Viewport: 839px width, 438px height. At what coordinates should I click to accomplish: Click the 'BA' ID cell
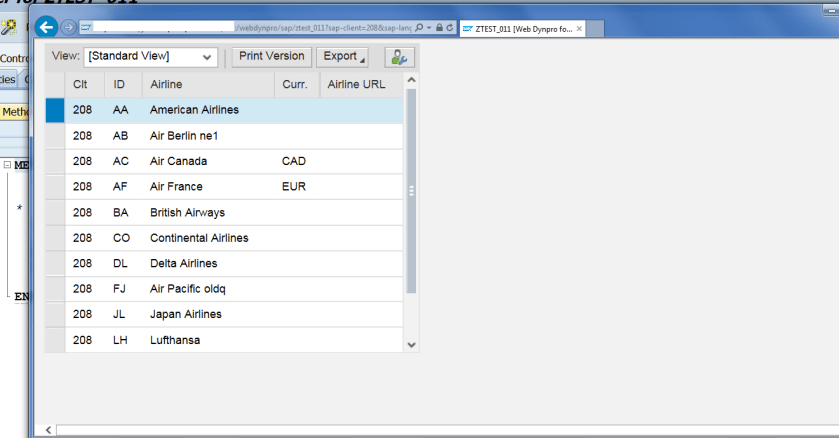point(124,212)
